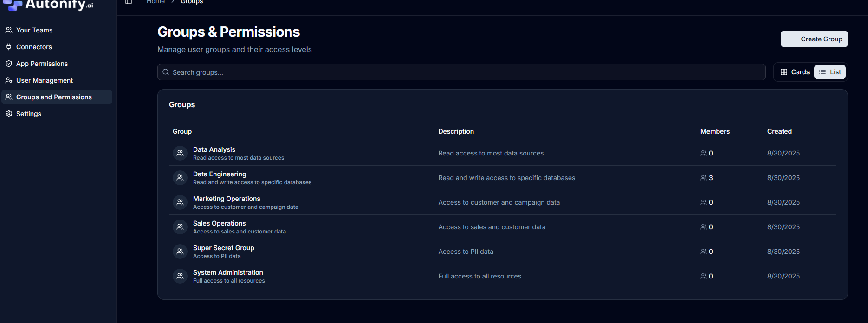Switch to List view
The width and height of the screenshot is (868, 323).
point(830,72)
